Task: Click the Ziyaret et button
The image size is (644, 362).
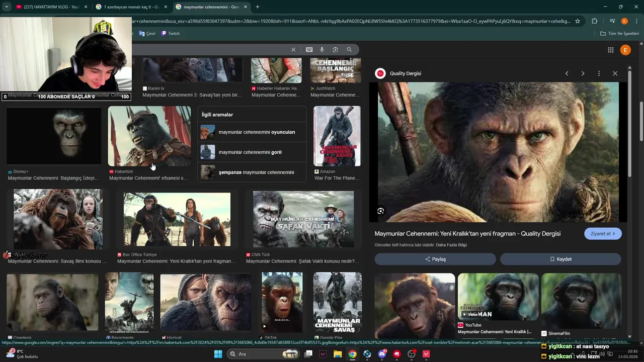Action: (603, 234)
